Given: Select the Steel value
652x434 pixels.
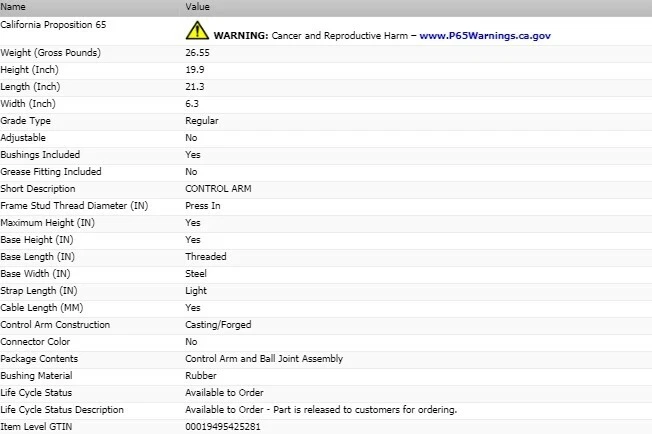Looking at the screenshot, I should click(x=196, y=274).
